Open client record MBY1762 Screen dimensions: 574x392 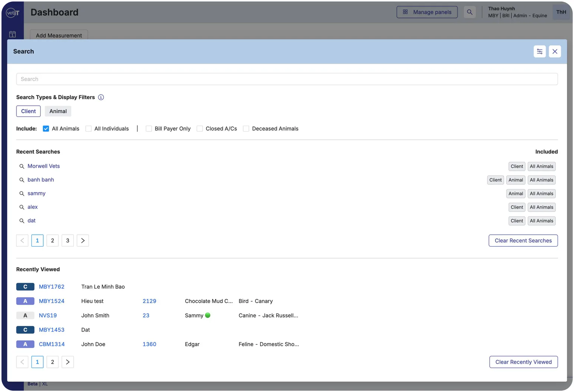tap(52, 287)
